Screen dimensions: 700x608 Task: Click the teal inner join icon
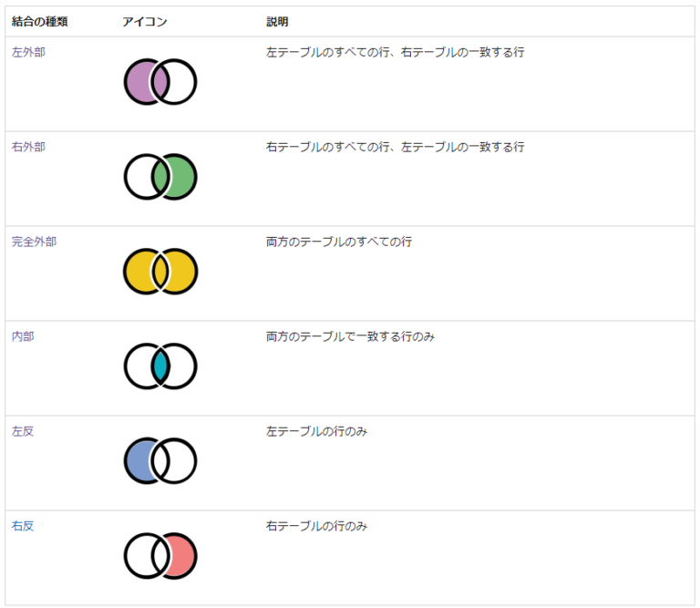160,366
